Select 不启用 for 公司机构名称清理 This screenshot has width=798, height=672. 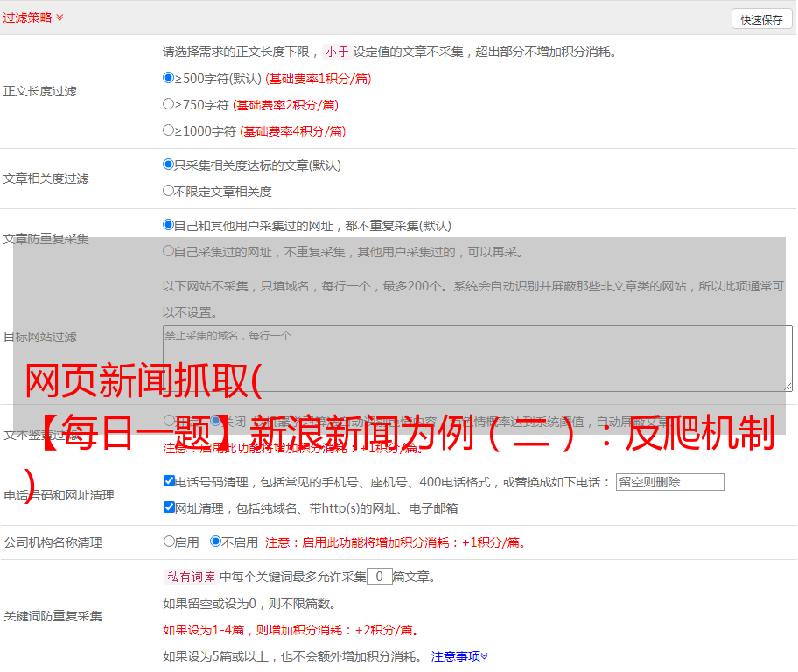click(215, 542)
